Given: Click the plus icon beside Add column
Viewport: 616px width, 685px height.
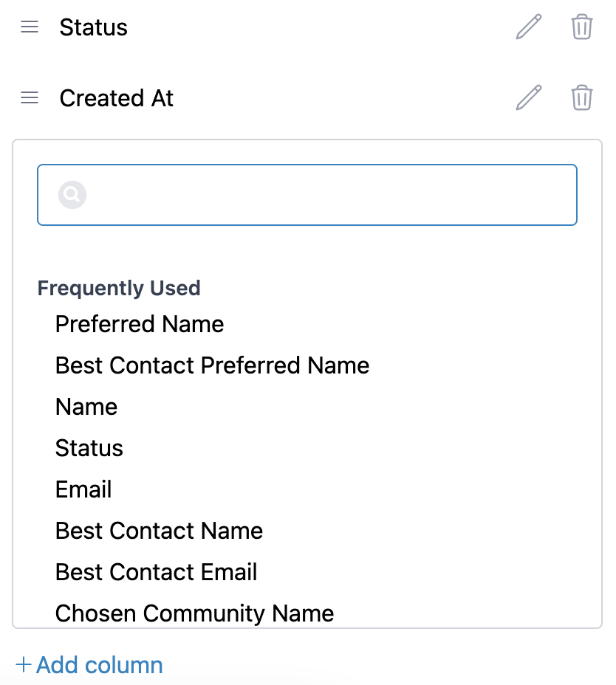Looking at the screenshot, I should (x=24, y=665).
